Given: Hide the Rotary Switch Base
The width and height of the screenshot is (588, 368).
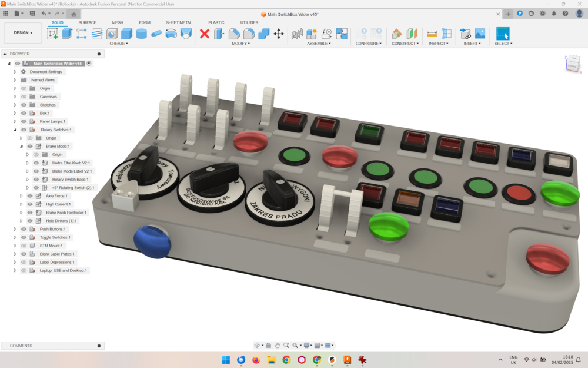Looking at the screenshot, I should 36,180.
